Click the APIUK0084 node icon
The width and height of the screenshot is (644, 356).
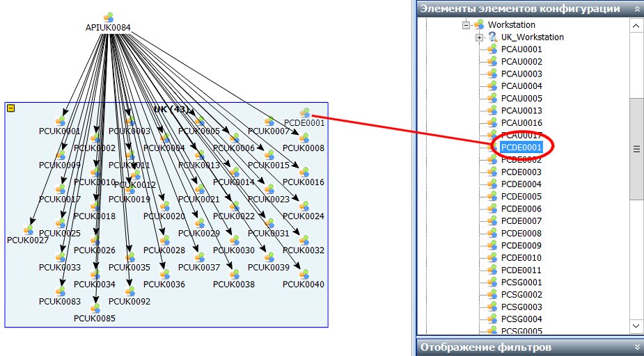coord(108,17)
